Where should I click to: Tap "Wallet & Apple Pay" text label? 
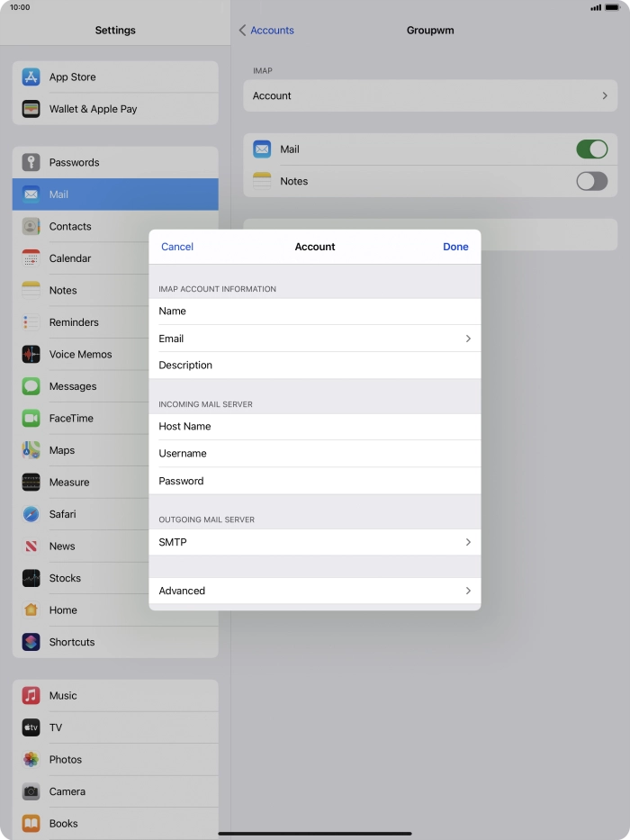[x=94, y=109]
